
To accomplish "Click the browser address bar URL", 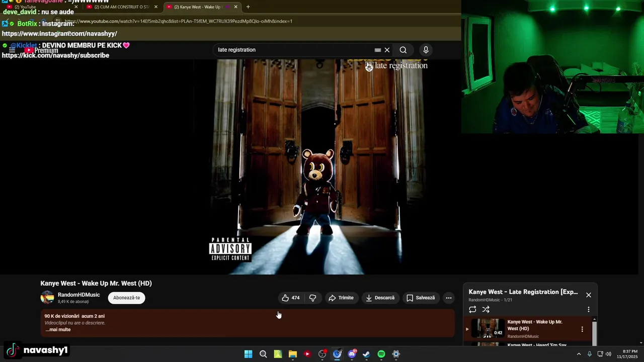I will (x=179, y=21).
